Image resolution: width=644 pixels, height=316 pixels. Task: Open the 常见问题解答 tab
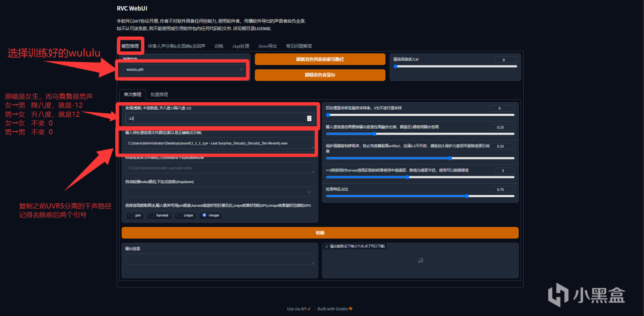[x=299, y=46]
